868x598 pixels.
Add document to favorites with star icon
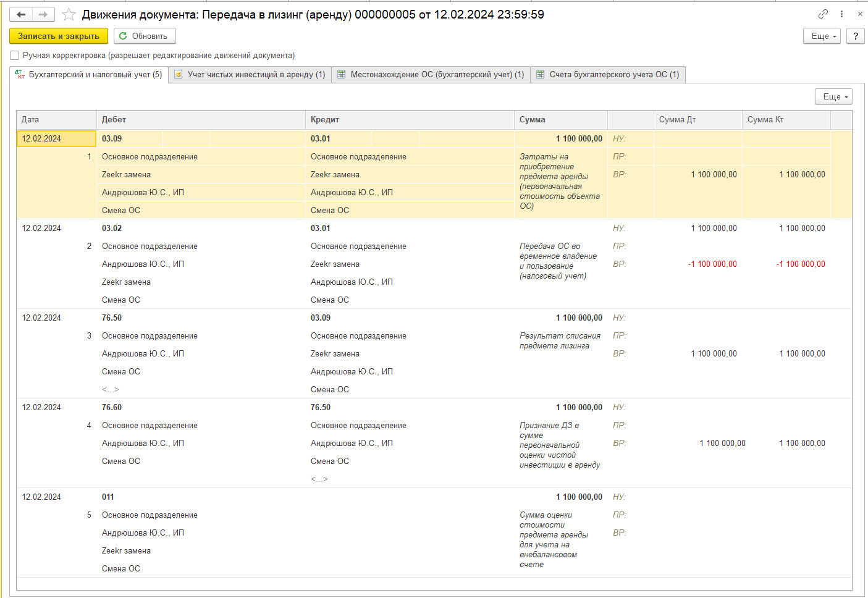69,14
